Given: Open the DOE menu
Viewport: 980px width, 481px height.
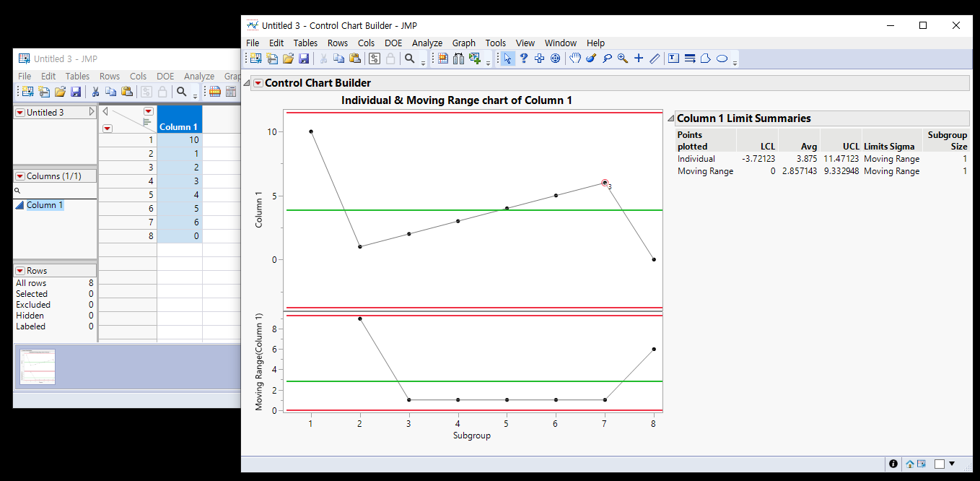Looking at the screenshot, I should tap(393, 43).
